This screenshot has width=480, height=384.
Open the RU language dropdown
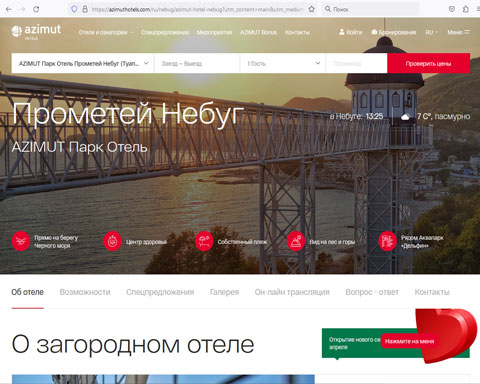432,32
